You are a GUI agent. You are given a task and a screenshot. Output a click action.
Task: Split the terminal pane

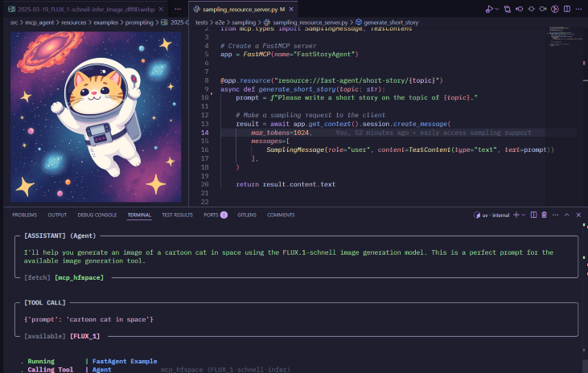coord(533,215)
